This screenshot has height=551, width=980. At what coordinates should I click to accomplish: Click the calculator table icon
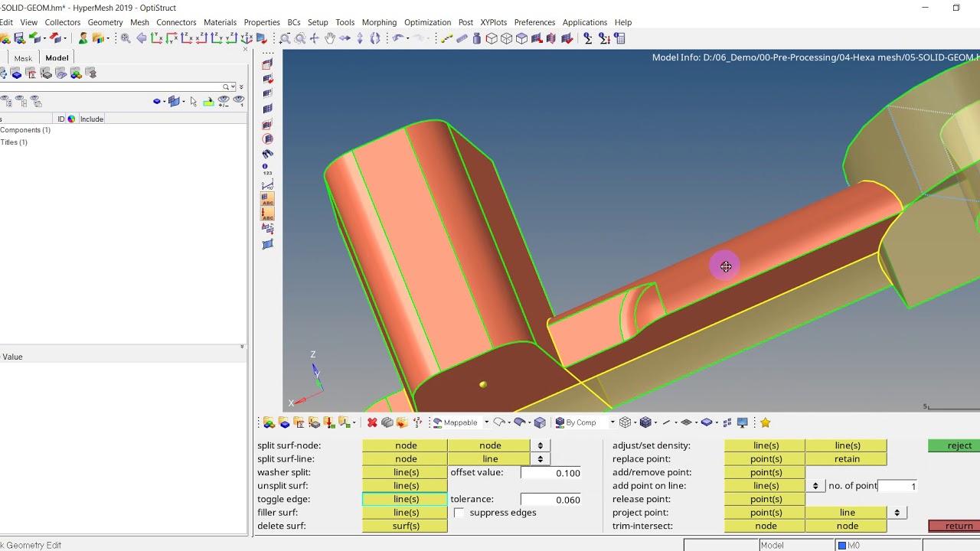coord(619,38)
